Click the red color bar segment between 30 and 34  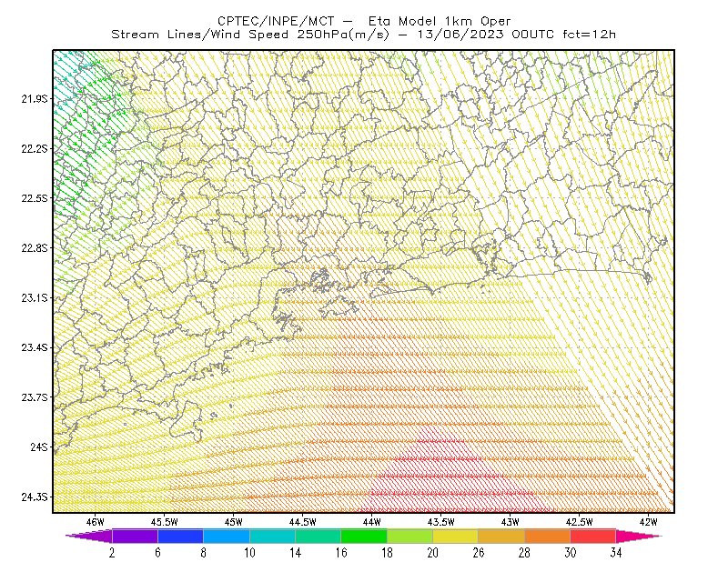[593, 536]
